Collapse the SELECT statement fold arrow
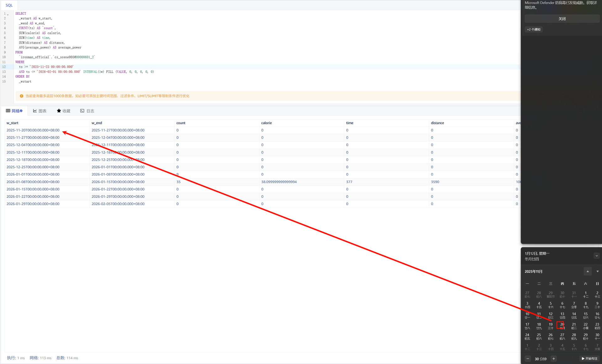This screenshot has width=602, height=364. [8, 14]
